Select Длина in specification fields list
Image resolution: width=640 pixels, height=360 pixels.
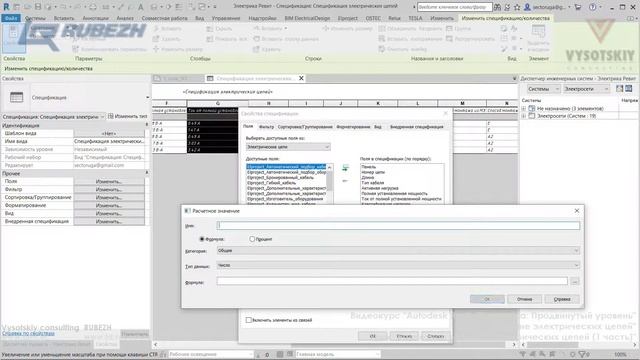(x=367, y=178)
